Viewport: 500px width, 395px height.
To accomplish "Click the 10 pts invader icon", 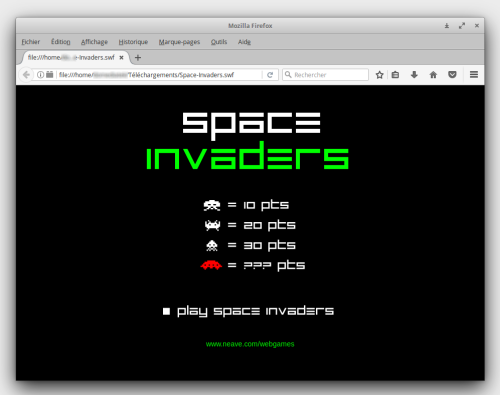I will [212, 205].
